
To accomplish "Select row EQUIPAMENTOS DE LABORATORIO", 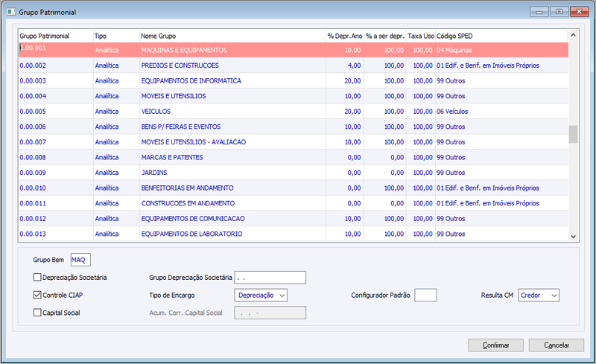I will click(294, 234).
